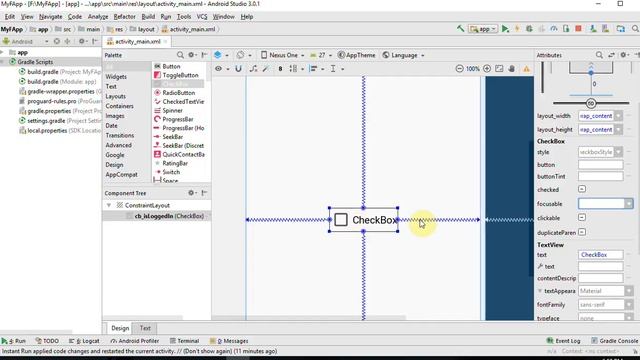
Task: Close the activity_main.xml tab
Action: 165,42
